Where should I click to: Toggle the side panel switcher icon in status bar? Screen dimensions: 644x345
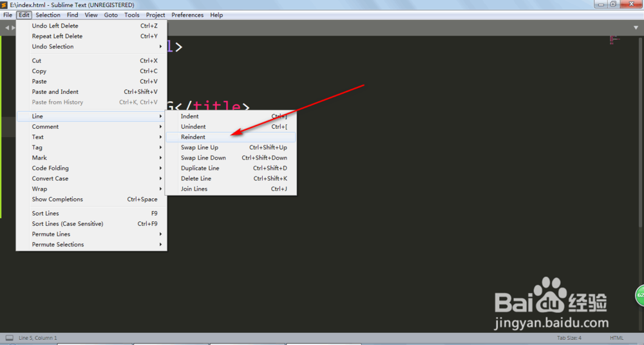click(x=9, y=338)
